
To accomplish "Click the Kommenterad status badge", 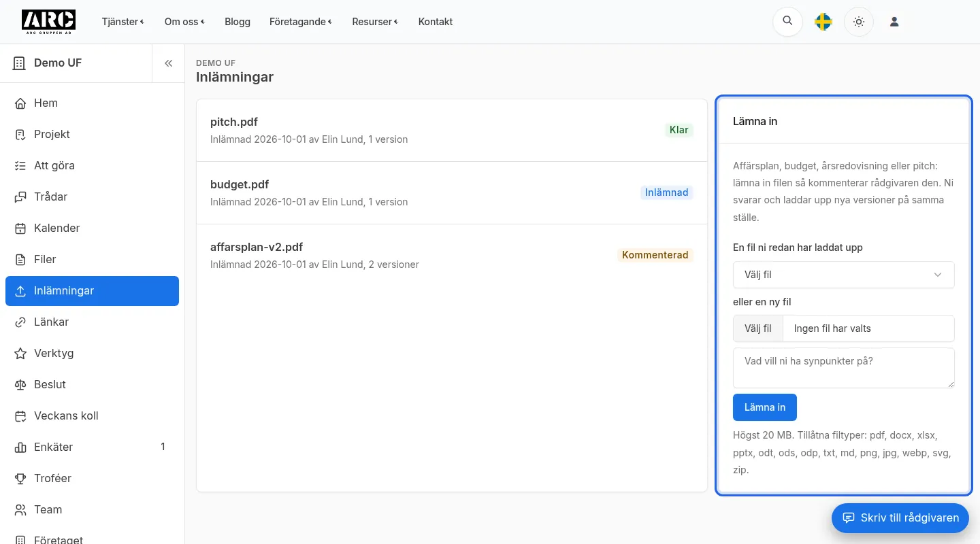I will click(x=655, y=255).
